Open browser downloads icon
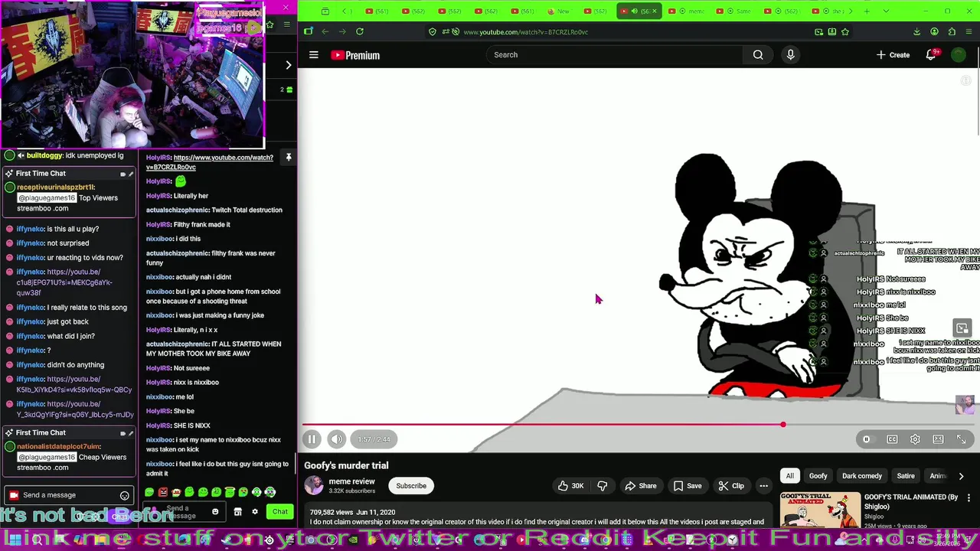This screenshot has height=551, width=980. click(x=917, y=31)
